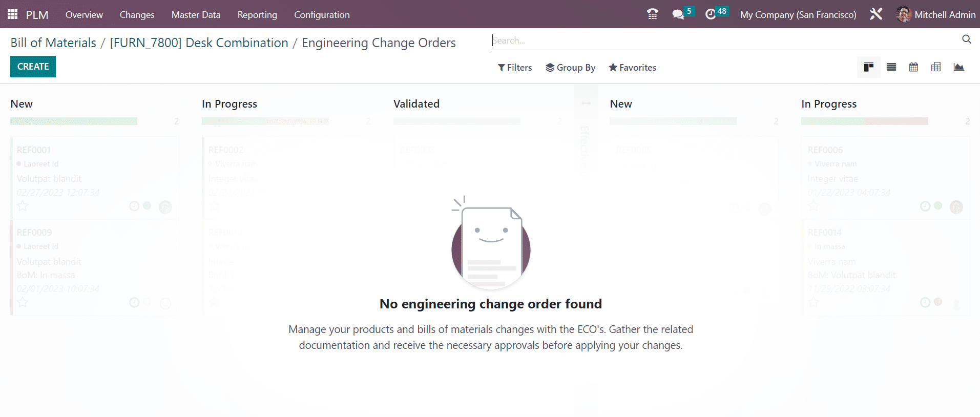Viewport: 980px width, 417px height.
Task: Focus the Search input field
Action: point(725,40)
